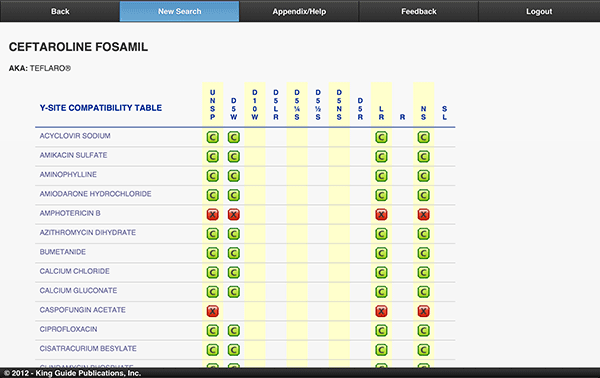Click the incompatible X icon for Amphotericin B under D5W
The width and height of the screenshot is (600, 378).
(x=234, y=214)
